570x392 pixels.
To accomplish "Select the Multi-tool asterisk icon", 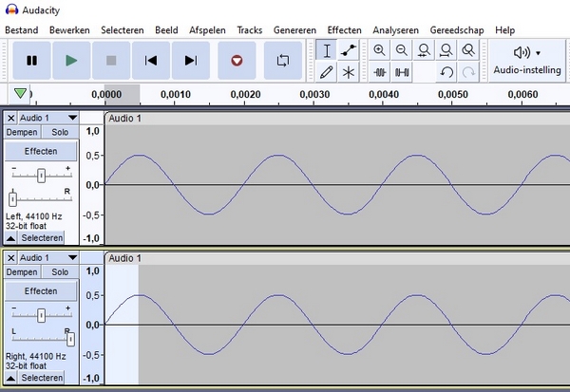I will (x=349, y=72).
